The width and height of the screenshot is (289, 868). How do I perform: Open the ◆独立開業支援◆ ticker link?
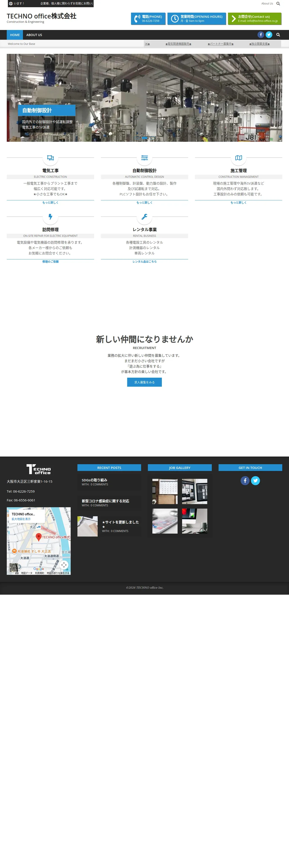[x=259, y=44]
